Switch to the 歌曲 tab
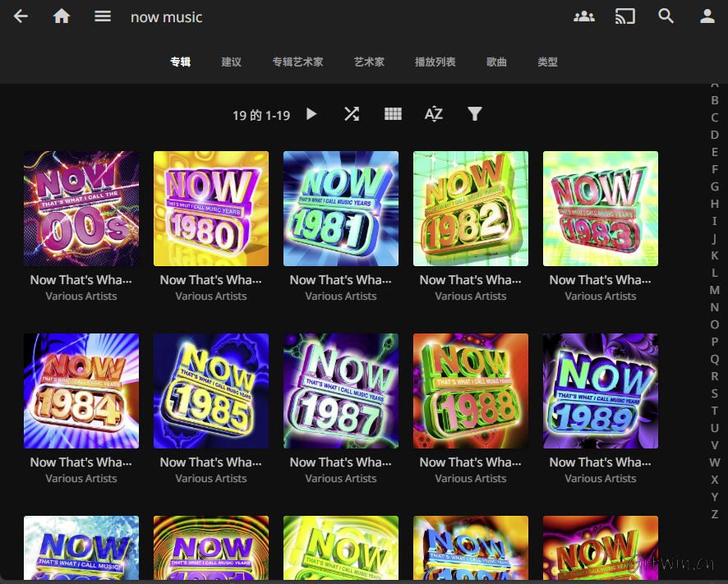This screenshot has width=728, height=584. pyautogui.click(x=496, y=62)
